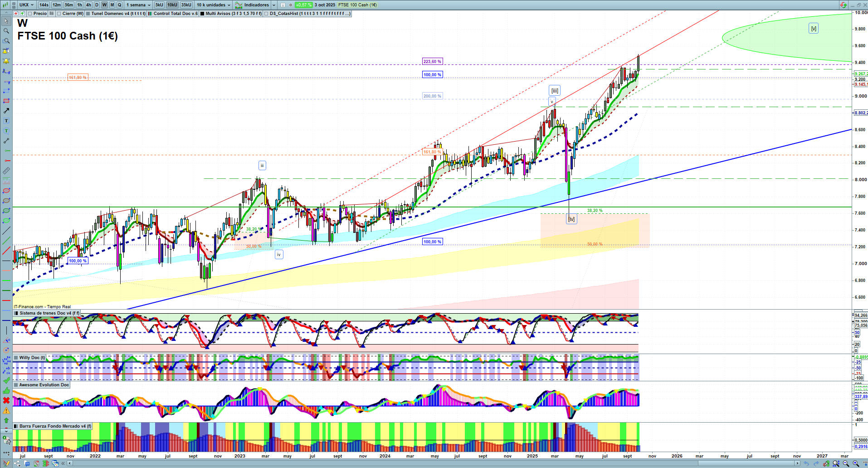Image resolution: width=868 pixels, height=468 pixels.
Task: Toggle the pencil drawing mode button
Action: 7,463
